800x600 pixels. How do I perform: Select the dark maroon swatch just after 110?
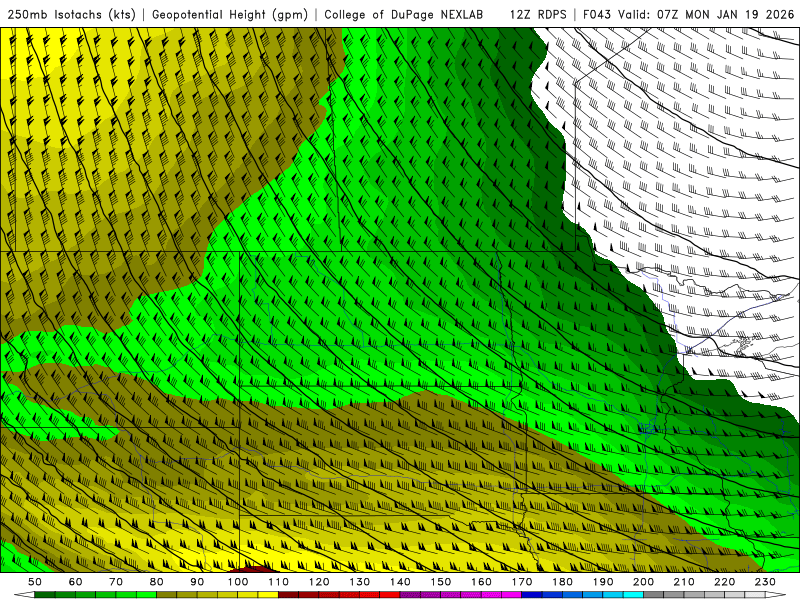click(289, 594)
